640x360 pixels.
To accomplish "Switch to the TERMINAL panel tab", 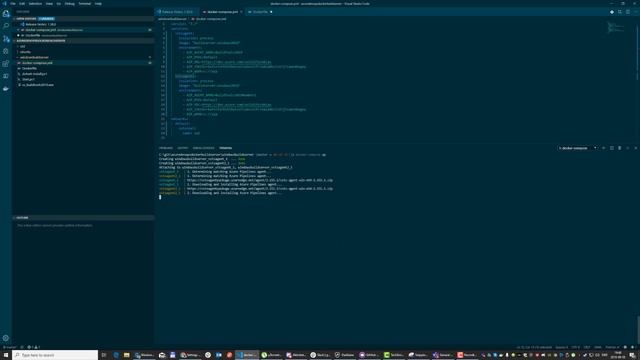I will click(225, 148).
